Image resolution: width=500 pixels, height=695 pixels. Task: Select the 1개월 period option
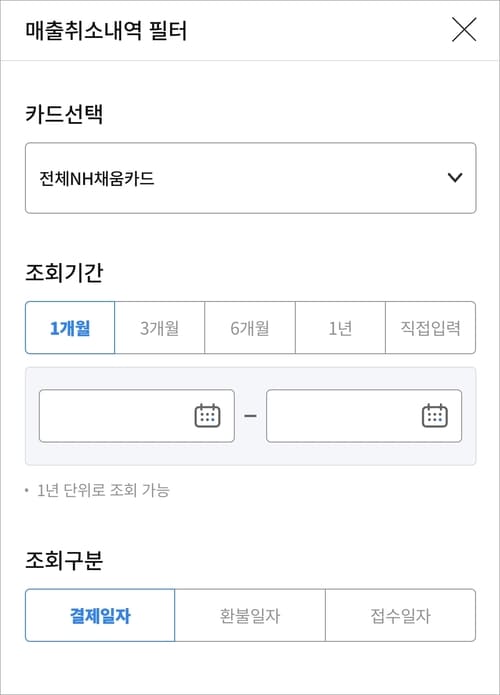70,328
